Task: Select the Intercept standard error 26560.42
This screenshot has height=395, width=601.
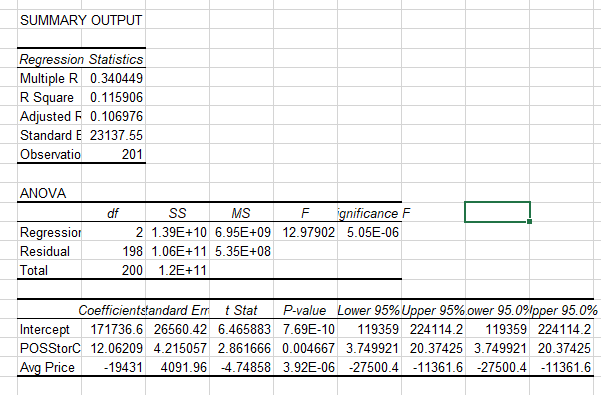Action: coord(180,329)
